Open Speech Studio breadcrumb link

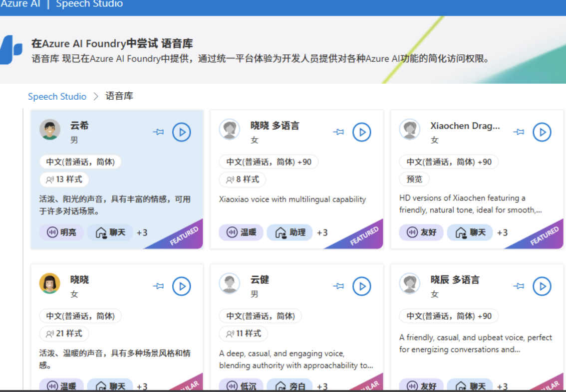coord(57,97)
